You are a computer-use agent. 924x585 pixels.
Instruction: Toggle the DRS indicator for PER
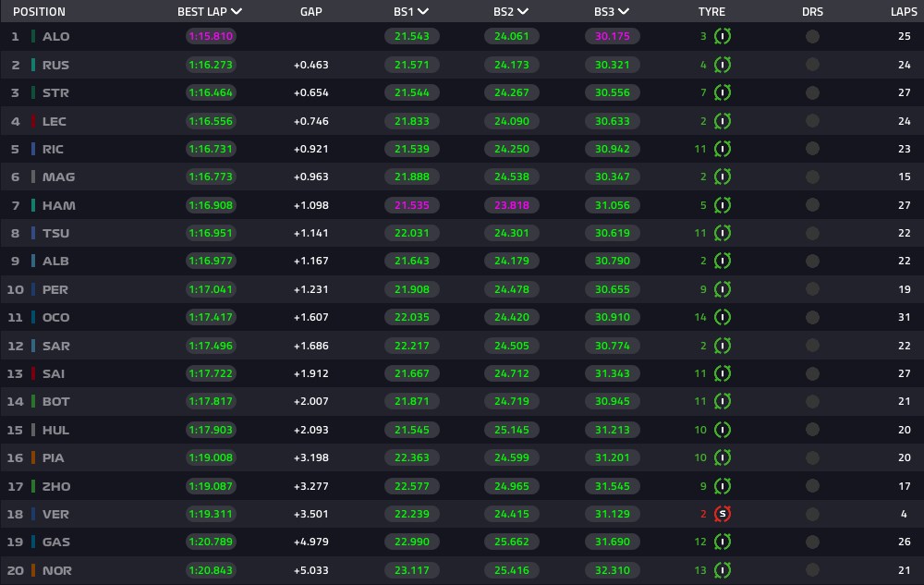(x=812, y=289)
